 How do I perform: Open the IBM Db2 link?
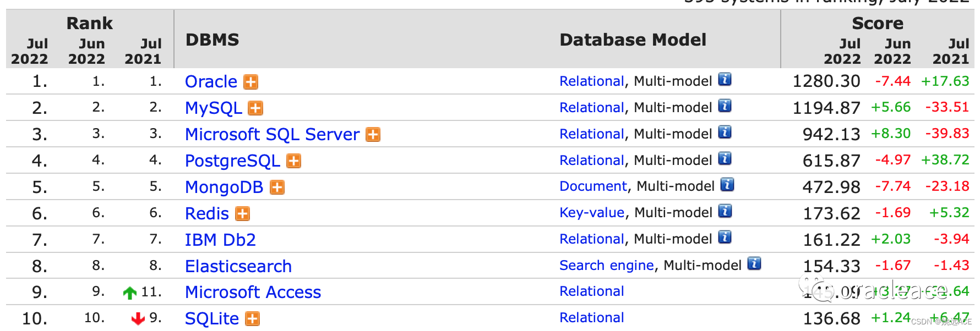click(x=220, y=240)
